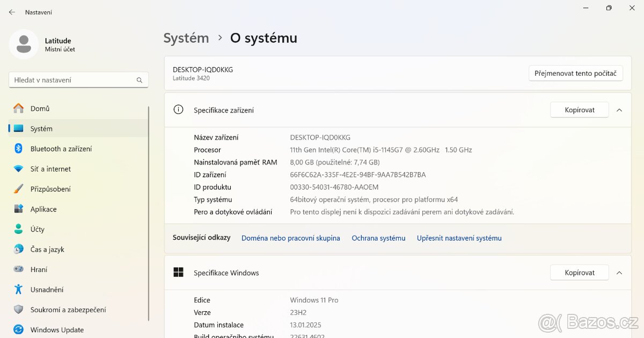Select Systém in the sidebar

pyautogui.click(x=42, y=128)
